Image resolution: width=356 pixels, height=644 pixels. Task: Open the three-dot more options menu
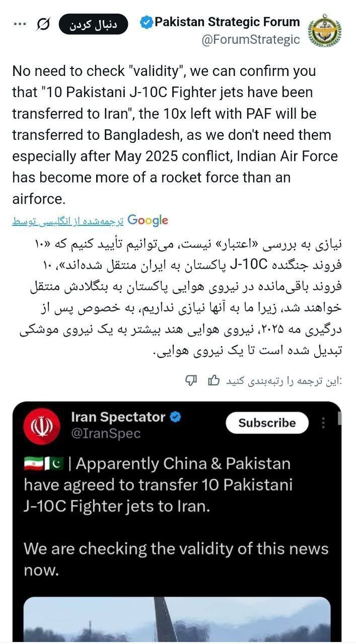19,24
